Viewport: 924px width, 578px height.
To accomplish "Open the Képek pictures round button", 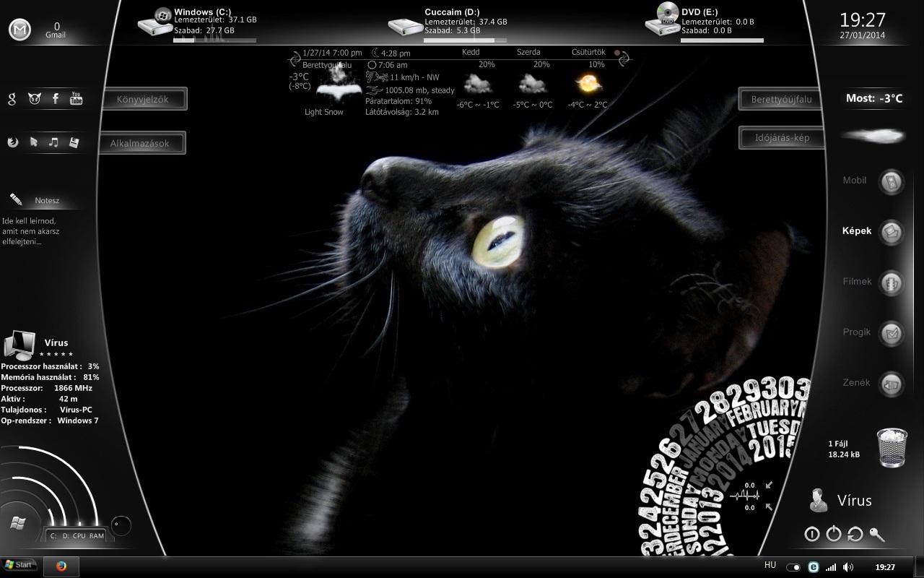I will pyautogui.click(x=892, y=232).
